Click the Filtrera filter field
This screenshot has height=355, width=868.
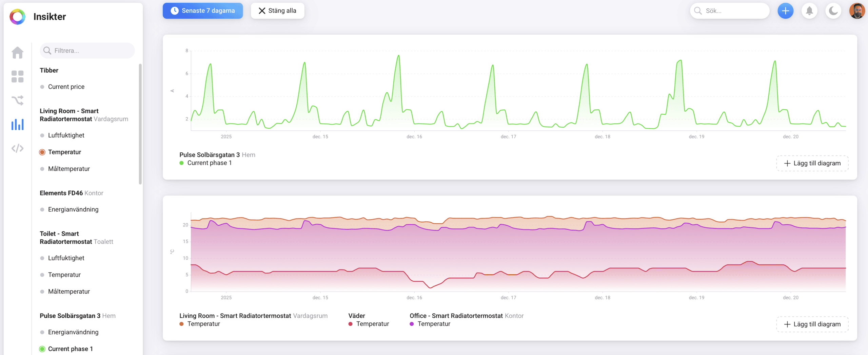coord(87,51)
